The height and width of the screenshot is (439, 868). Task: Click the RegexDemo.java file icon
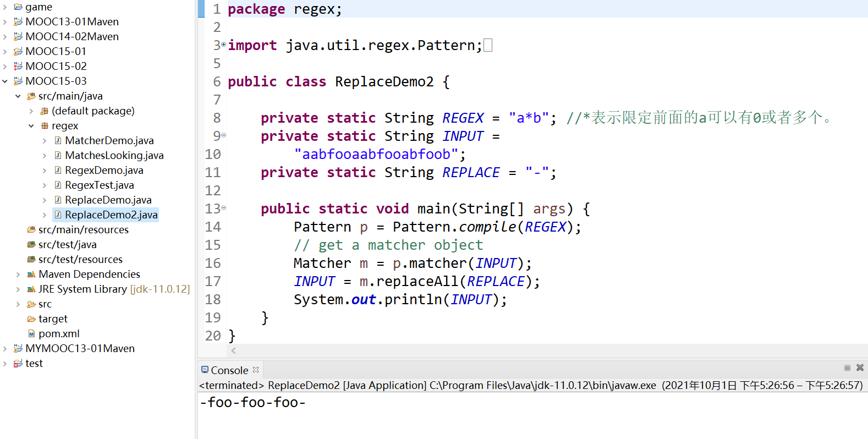pyautogui.click(x=58, y=171)
